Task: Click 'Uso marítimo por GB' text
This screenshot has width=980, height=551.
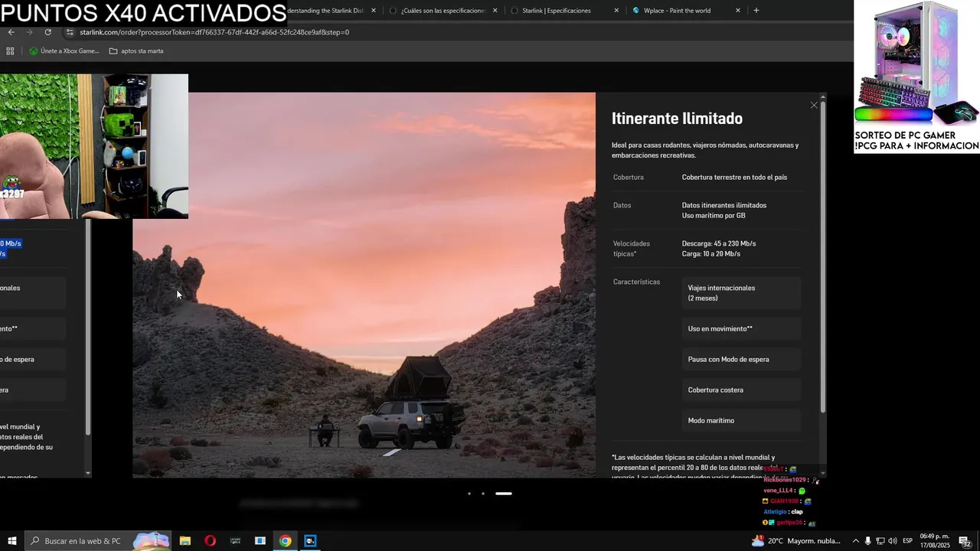Action: pos(714,216)
